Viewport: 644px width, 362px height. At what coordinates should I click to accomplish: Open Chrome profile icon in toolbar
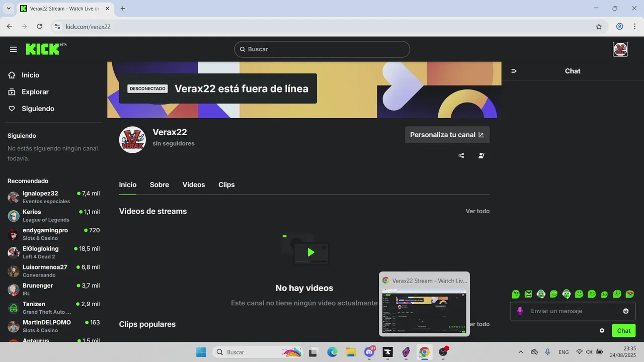point(620,27)
